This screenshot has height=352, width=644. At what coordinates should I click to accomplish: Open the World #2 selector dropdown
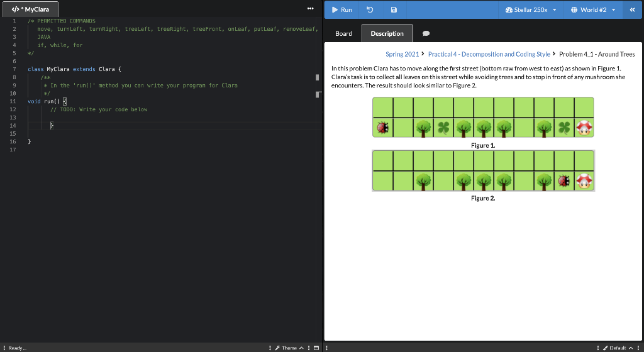[593, 10]
